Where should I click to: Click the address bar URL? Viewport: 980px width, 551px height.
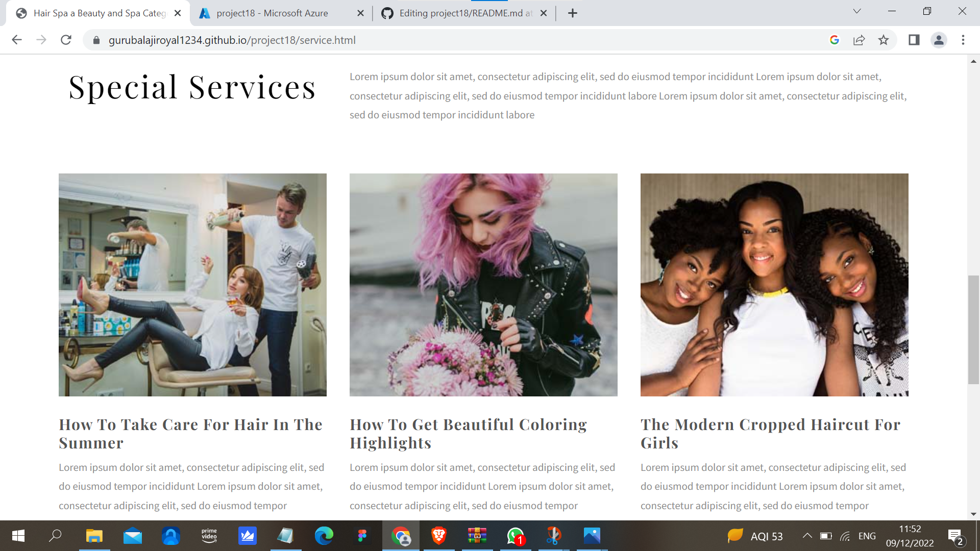coord(232,40)
